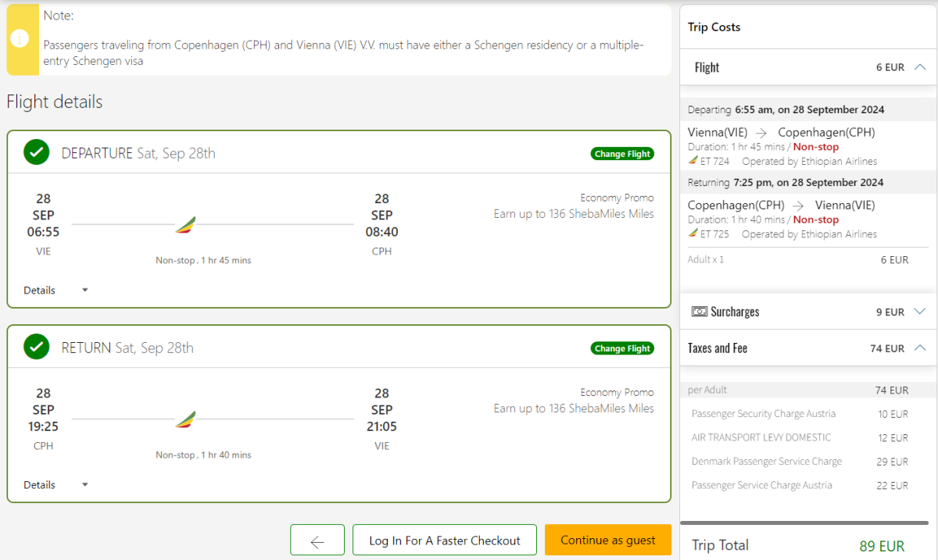Collapse the Taxes and Fee section
Viewport: 938px width, 560px height.
tap(920, 348)
